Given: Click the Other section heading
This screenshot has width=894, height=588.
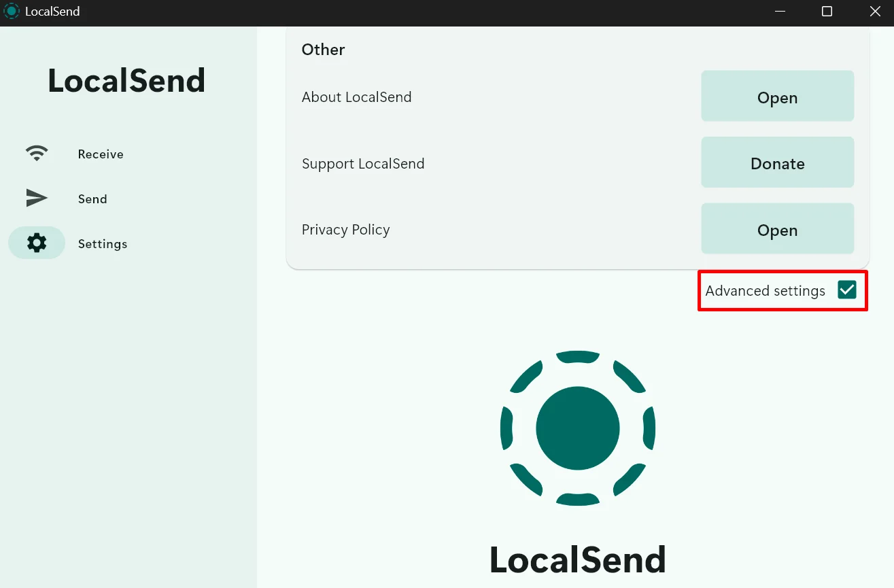Looking at the screenshot, I should click(x=323, y=50).
